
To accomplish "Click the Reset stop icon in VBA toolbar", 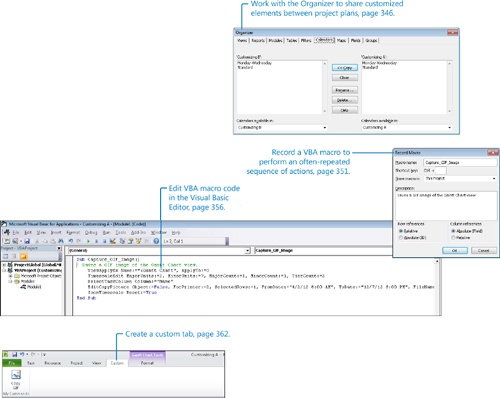I will (104, 241).
